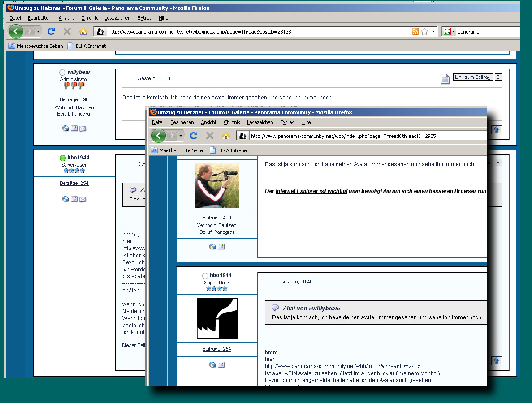Click the Link zum Beitrag button
The height and width of the screenshot is (403, 532).
pyautogui.click(x=473, y=77)
